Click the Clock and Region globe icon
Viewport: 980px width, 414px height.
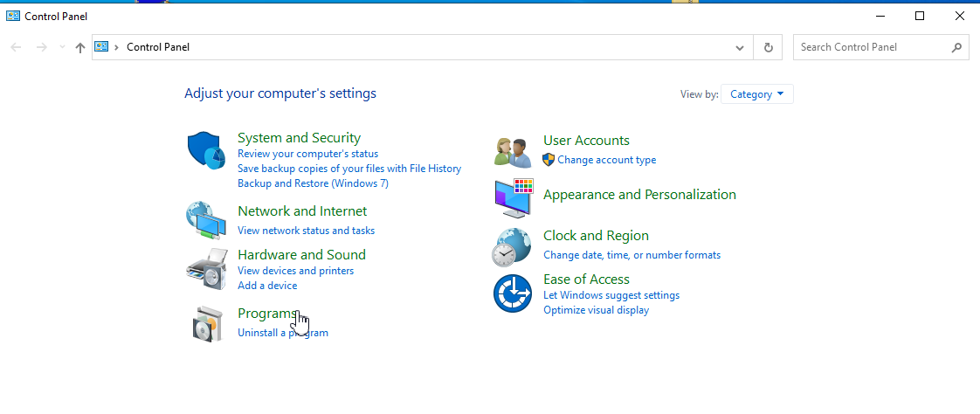coord(512,246)
